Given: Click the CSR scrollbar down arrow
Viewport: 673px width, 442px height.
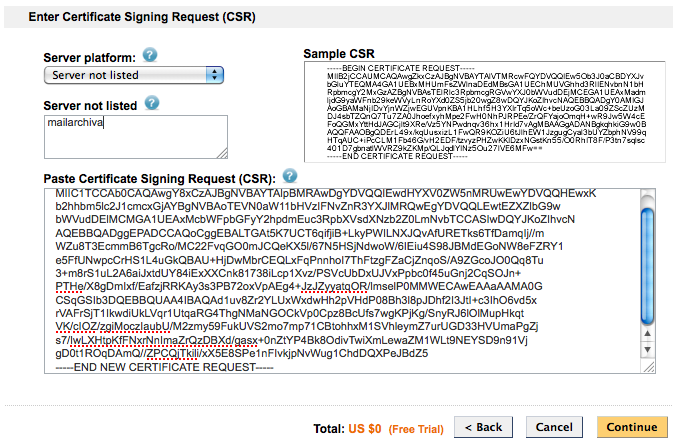Looking at the screenshot, I should pyautogui.click(x=647, y=349).
